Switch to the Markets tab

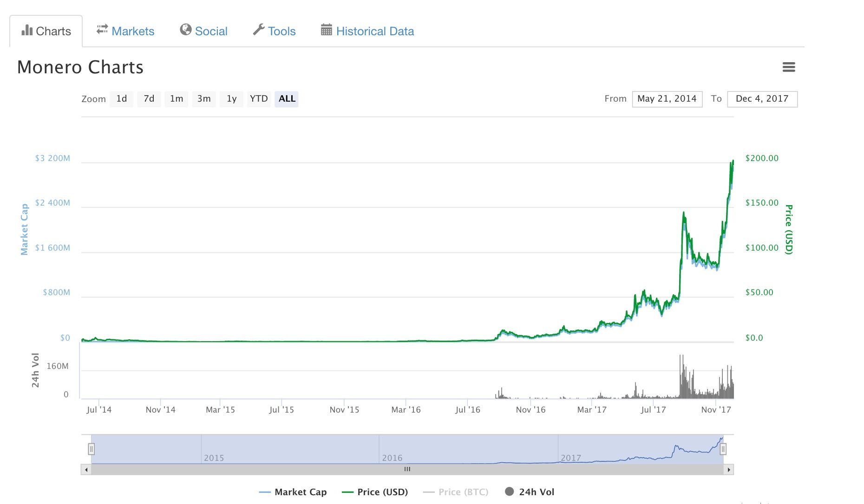125,31
